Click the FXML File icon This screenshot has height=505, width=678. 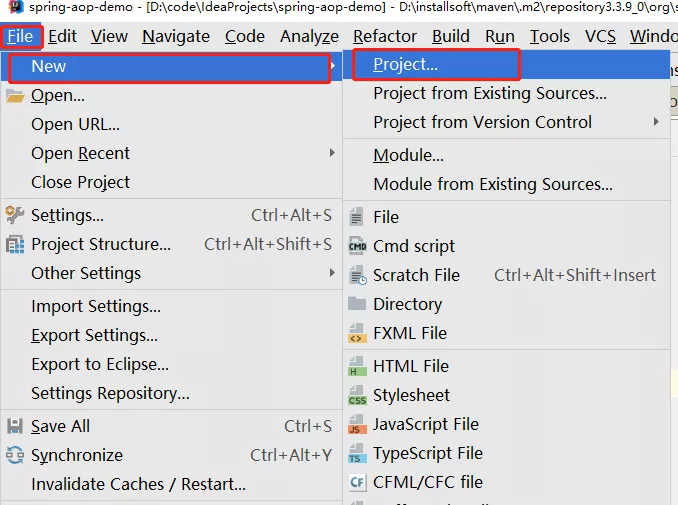[x=357, y=333]
